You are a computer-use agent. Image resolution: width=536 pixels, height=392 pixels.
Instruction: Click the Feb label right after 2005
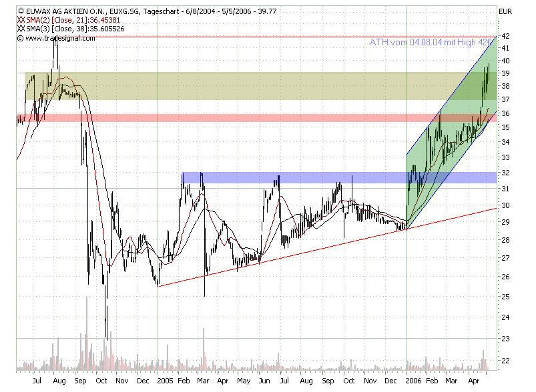tap(184, 381)
